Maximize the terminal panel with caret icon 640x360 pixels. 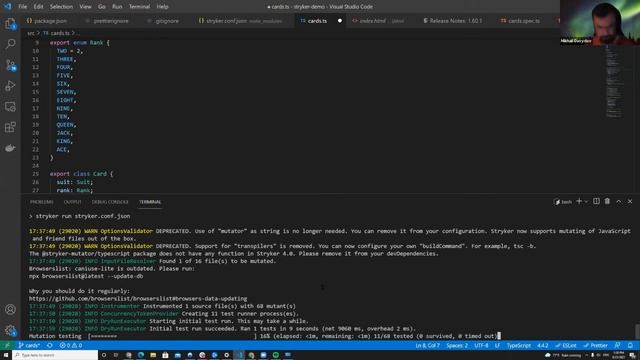click(x=619, y=201)
